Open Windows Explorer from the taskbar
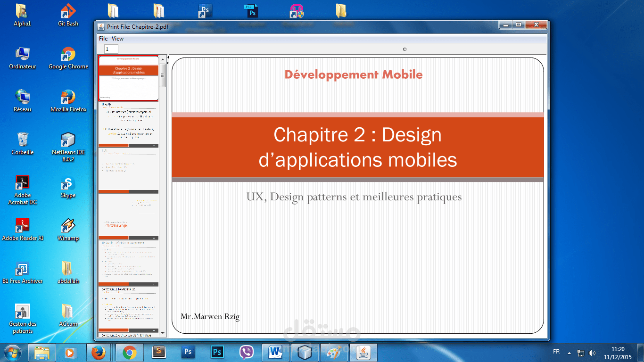This screenshot has width=644, height=362. [42, 352]
